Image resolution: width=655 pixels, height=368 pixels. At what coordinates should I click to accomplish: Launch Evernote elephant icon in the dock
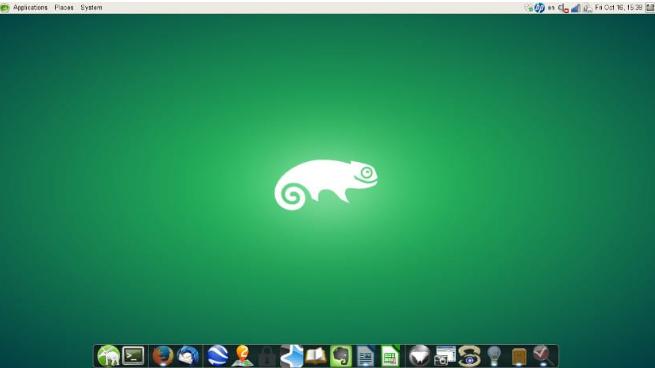click(x=341, y=356)
